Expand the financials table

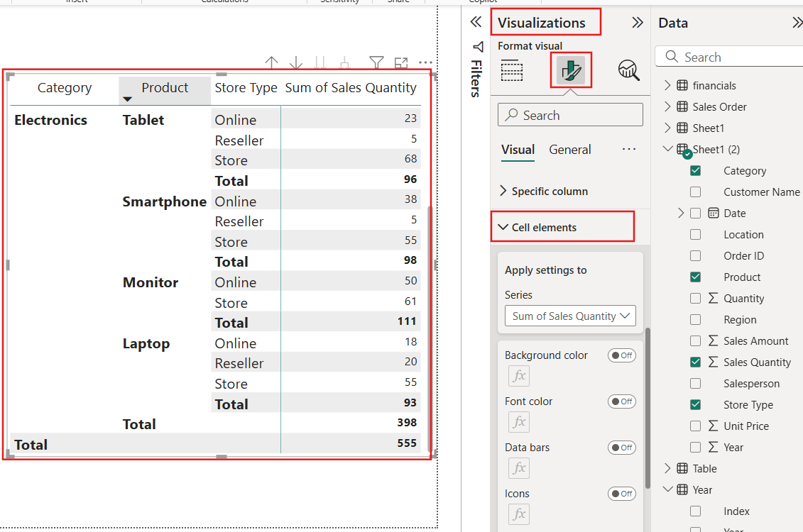[x=667, y=85]
